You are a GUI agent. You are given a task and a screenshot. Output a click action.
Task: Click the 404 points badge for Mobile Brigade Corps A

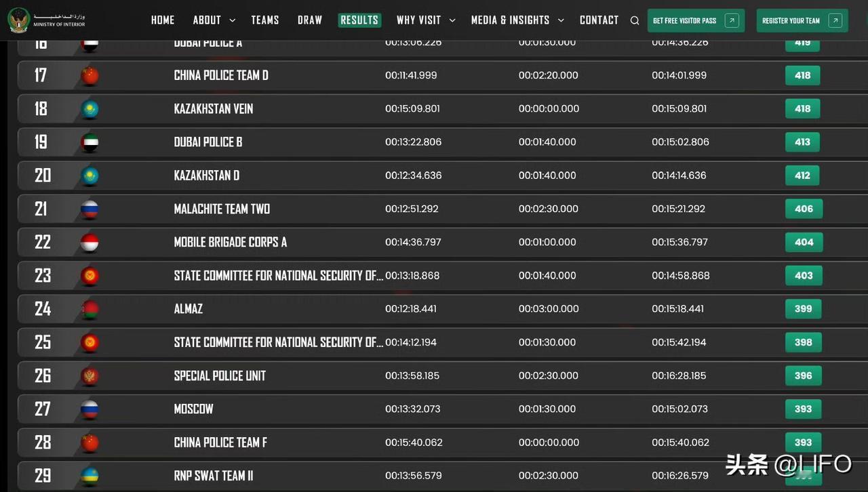tap(804, 242)
